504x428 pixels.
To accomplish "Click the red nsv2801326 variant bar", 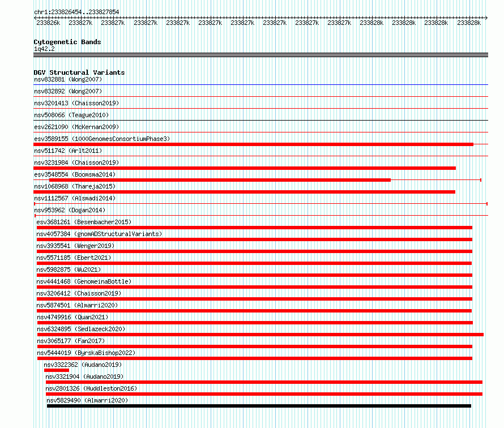I will pyautogui.click(x=264, y=394).
